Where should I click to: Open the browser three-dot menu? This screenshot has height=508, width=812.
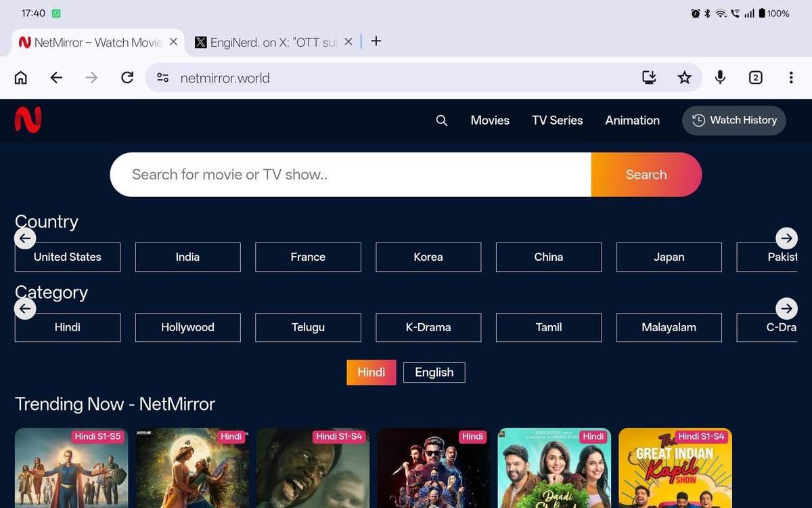(791, 78)
